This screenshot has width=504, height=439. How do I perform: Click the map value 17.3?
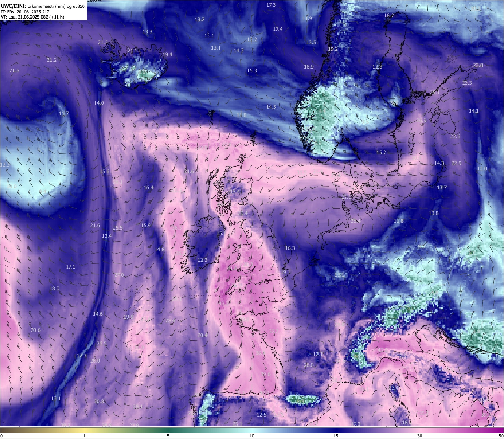pos(271,5)
